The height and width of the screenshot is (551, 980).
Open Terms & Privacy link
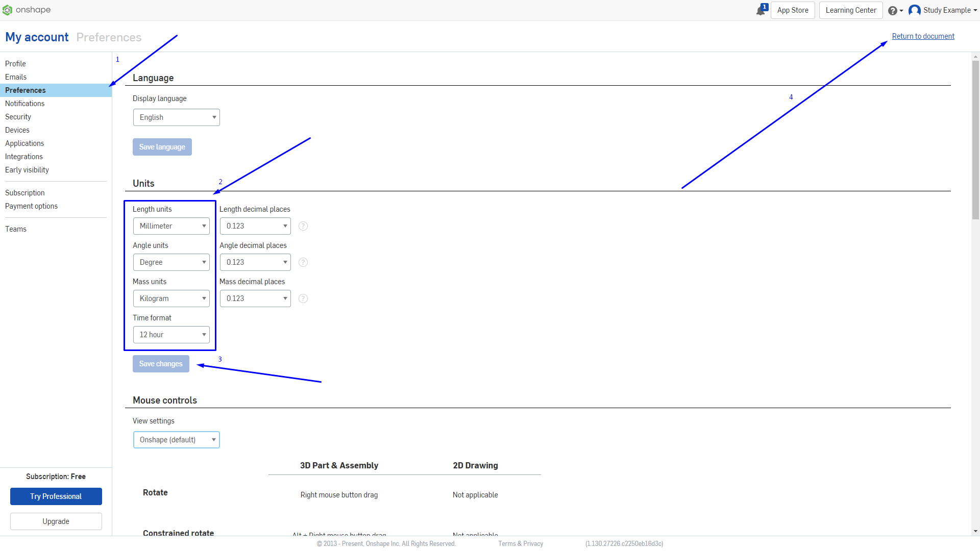coord(521,544)
